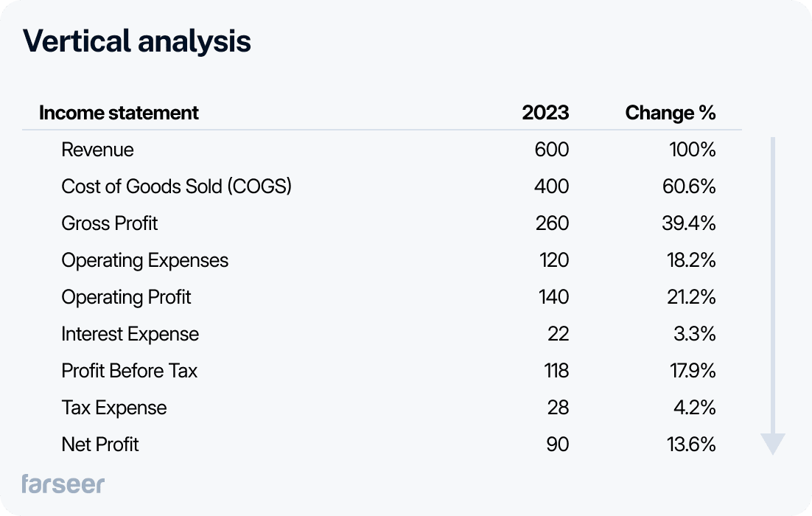Viewport: 812px width, 516px height.
Task: Click the 2023 column header
Action: pyautogui.click(x=545, y=113)
